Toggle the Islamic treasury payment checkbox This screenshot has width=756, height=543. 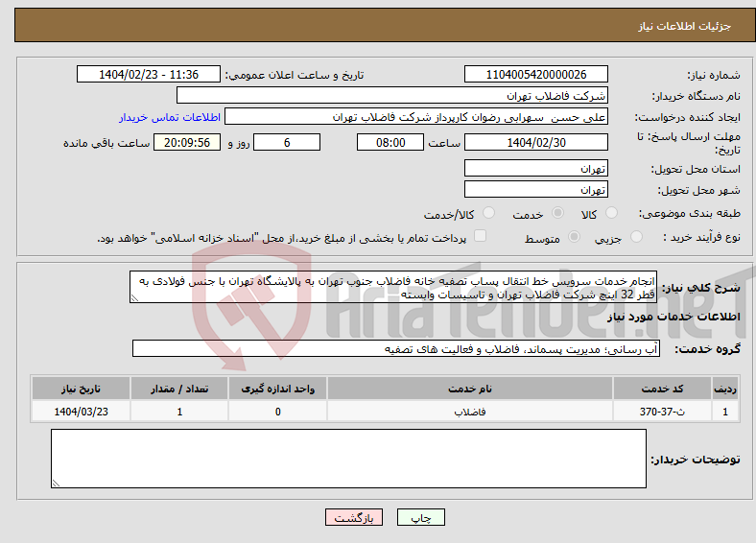click(481, 235)
